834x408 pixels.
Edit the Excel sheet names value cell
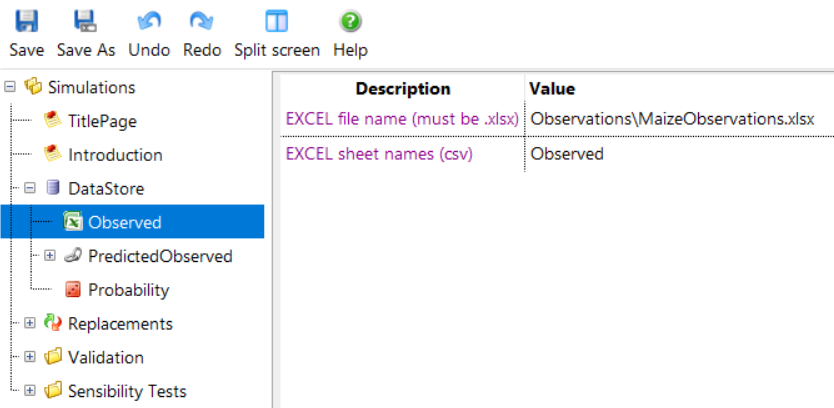coord(679,154)
